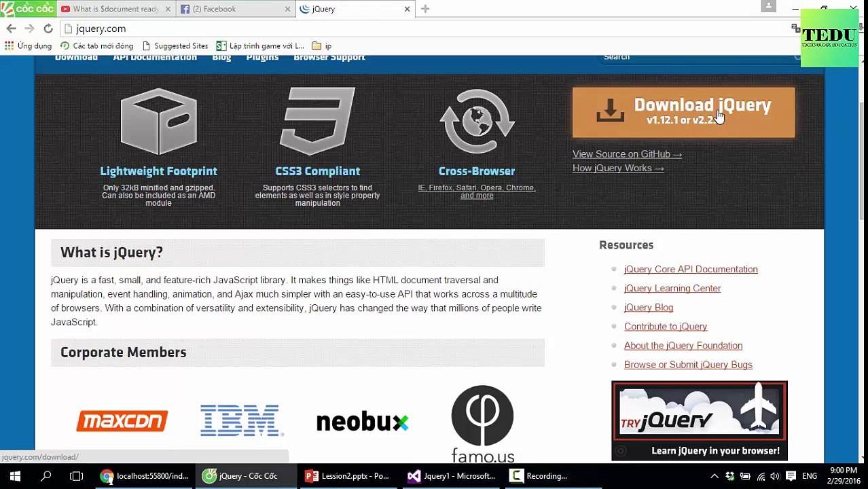The height and width of the screenshot is (489, 868).
Task: Open View Source on GitHub link
Action: point(627,154)
